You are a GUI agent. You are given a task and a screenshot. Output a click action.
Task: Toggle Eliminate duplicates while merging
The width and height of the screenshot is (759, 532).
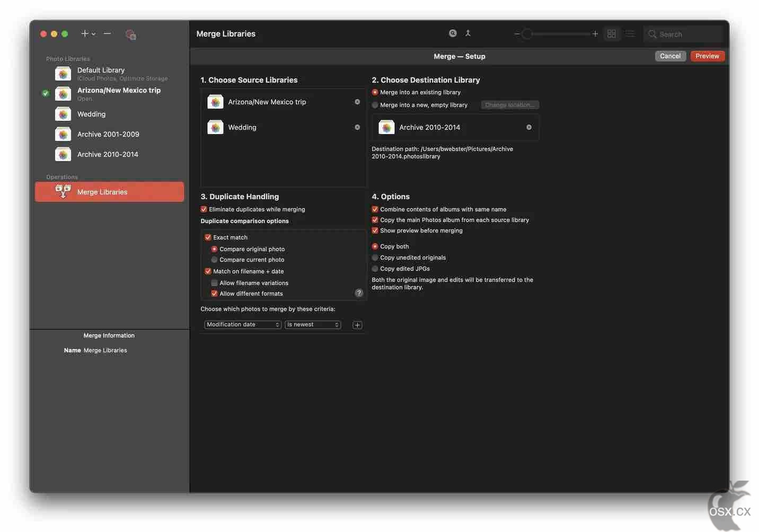coord(204,209)
